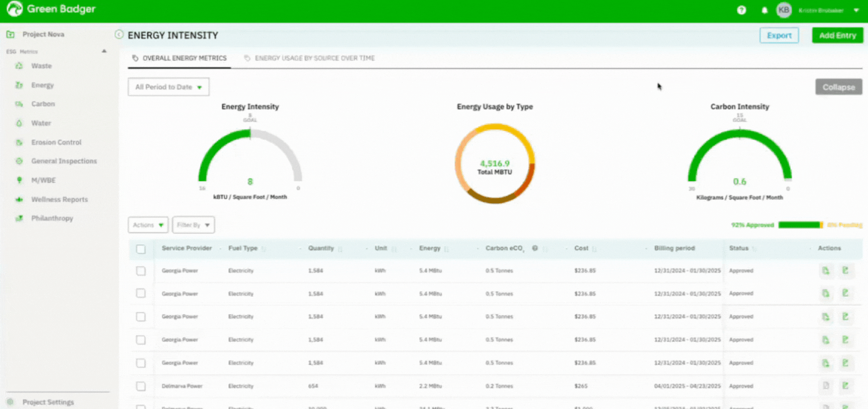Click the Green Badger logo
Screen dimensions: 868x409
51,9
